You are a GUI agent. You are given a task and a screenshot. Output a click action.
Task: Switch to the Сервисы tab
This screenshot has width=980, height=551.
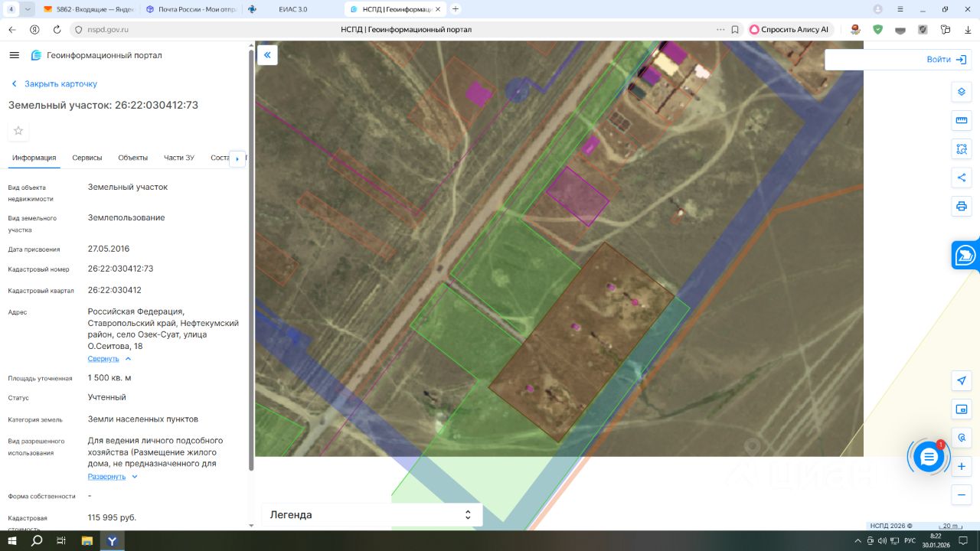tap(87, 158)
